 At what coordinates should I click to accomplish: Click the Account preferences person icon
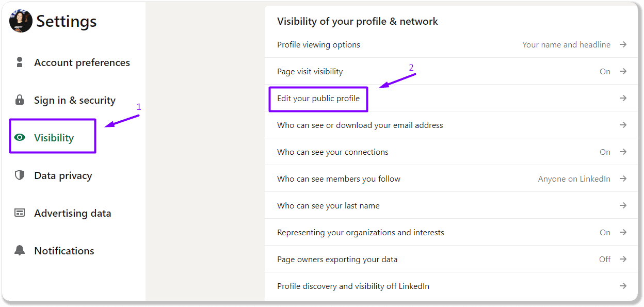coord(20,62)
